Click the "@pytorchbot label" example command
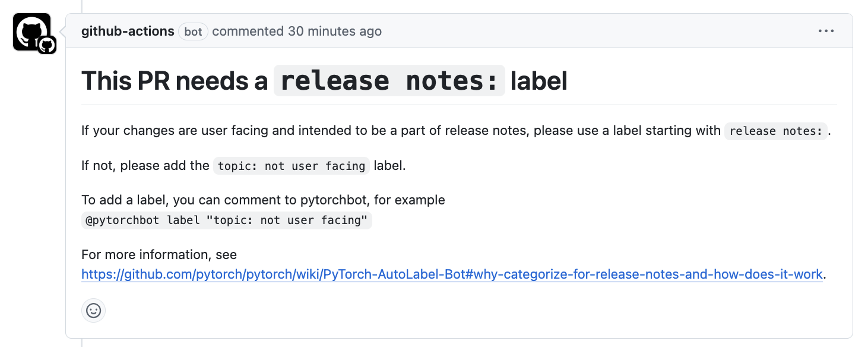Viewport: 868px width, 347px height. (226, 220)
